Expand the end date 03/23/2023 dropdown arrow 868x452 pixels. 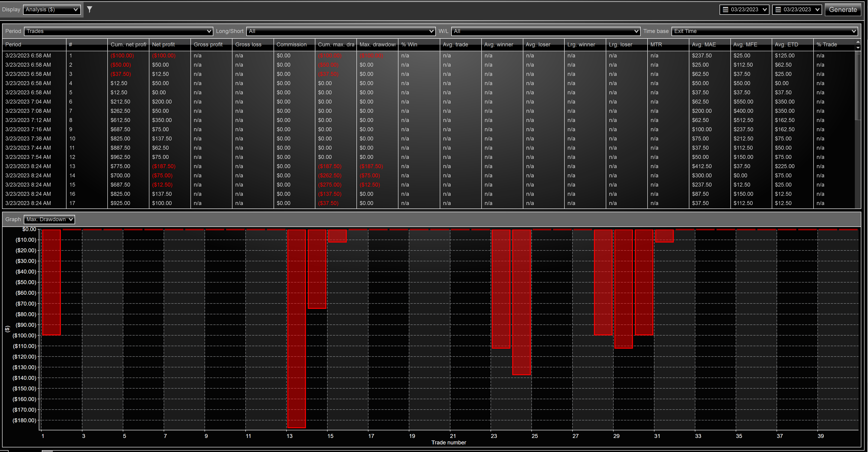point(817,10)
